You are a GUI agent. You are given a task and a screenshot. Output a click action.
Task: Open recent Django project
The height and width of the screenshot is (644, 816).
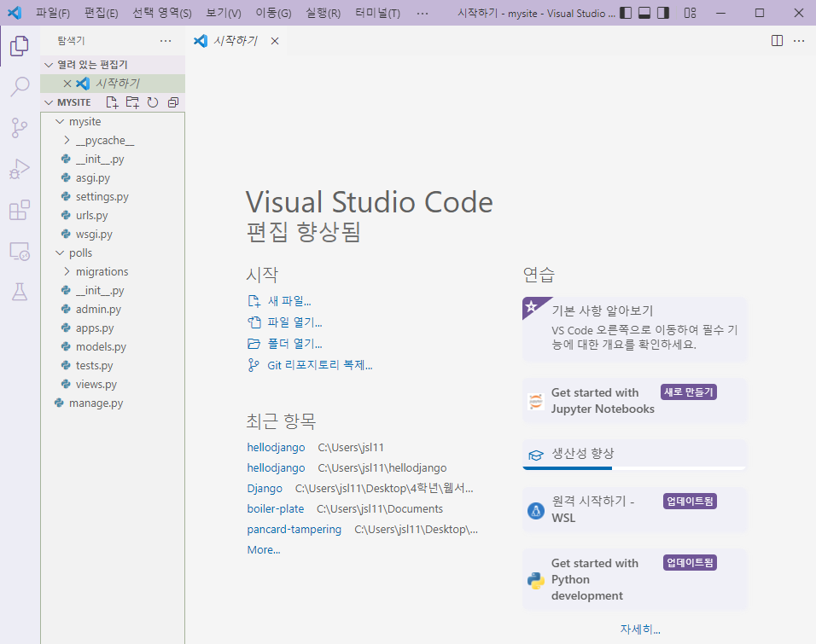265,489
